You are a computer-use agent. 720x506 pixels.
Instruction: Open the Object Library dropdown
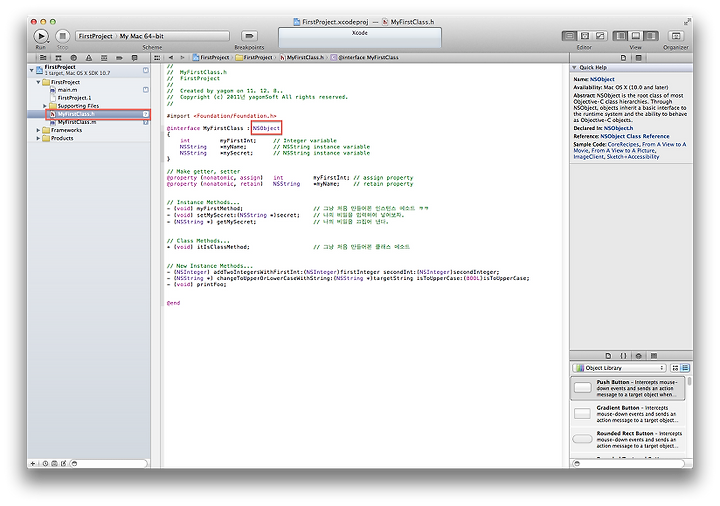point(619,368)
